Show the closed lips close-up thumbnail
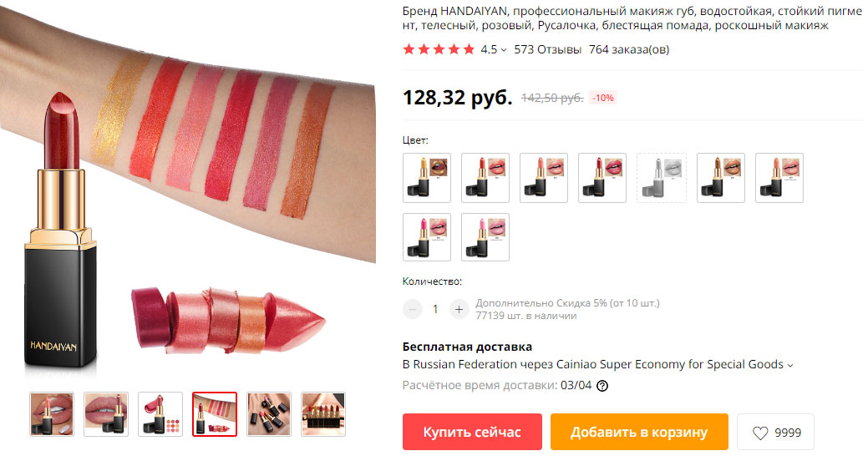 click(106, 414)
